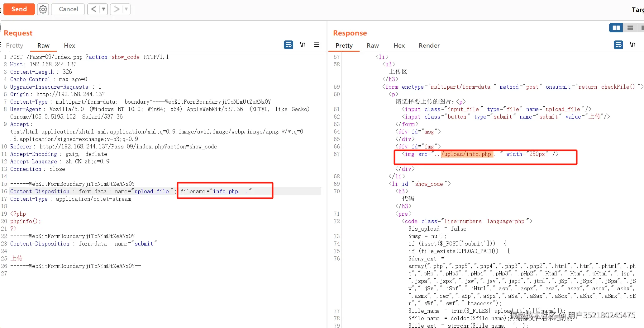Click the Cancel button
644x328 pixels.
pyautogui.click(x=68, y=9)
